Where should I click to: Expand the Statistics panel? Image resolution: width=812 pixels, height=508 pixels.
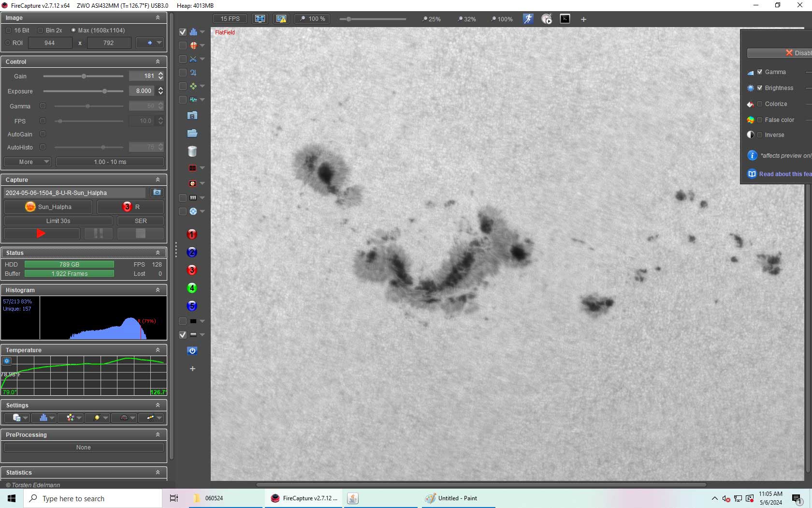coord(158,472)
